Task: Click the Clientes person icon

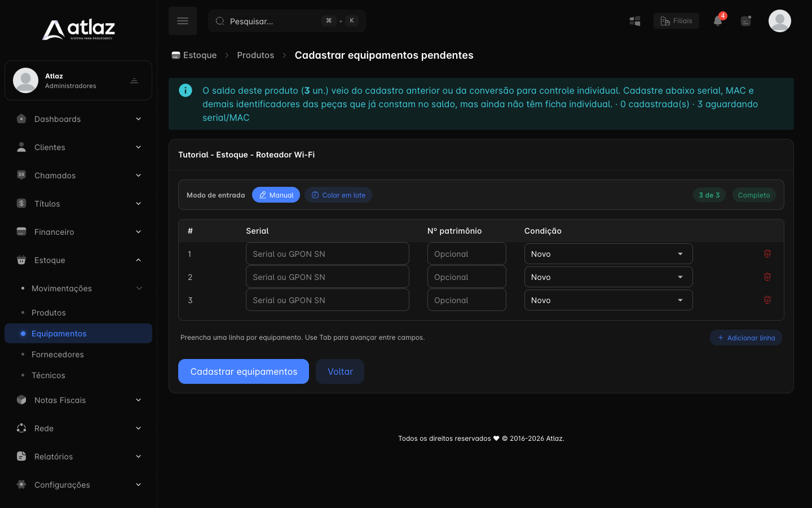Action: (21, 147)
